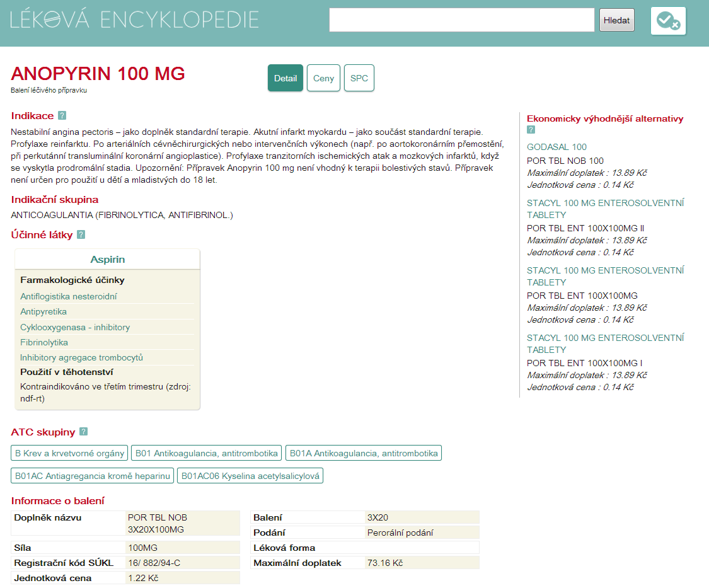The width and height of the screenshot is (709, 588).
Task: Click the ANOPYRIN 100 MG heading
Action: point(98,73)
